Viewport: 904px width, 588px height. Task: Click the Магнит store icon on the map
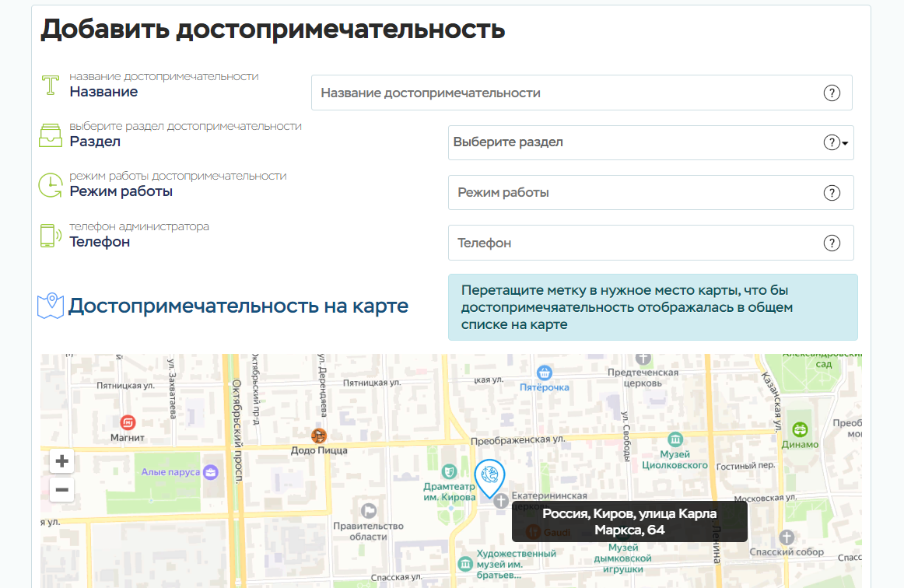click(x=128, y=422)
